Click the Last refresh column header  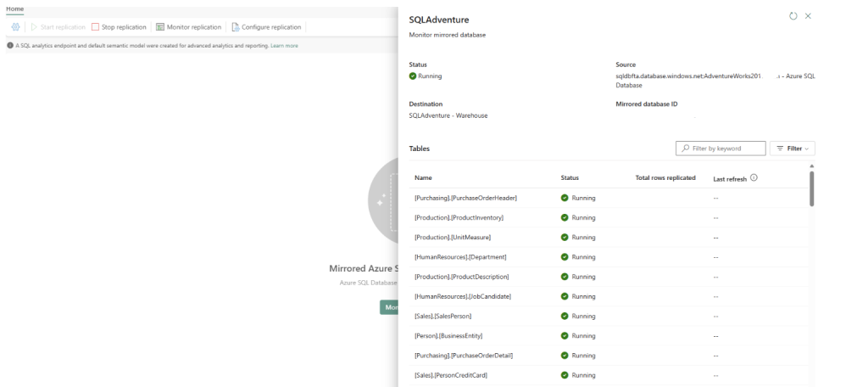730,178
